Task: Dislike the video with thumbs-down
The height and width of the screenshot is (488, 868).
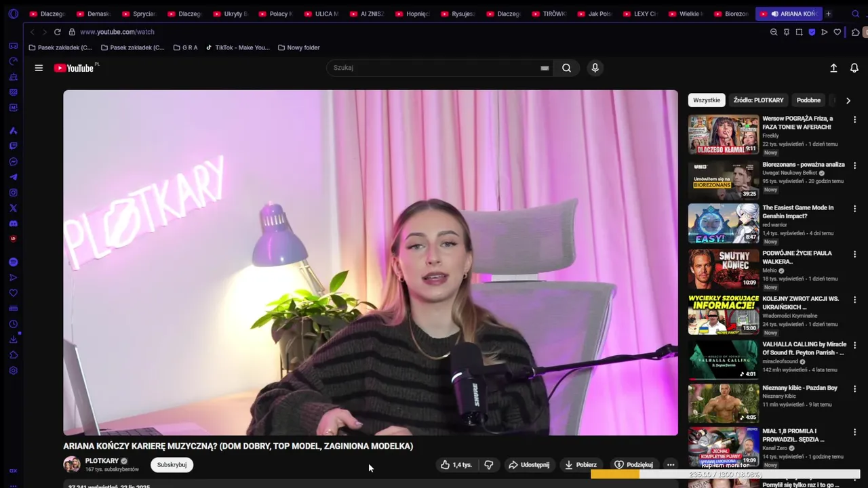Action: tap(488, 465)
